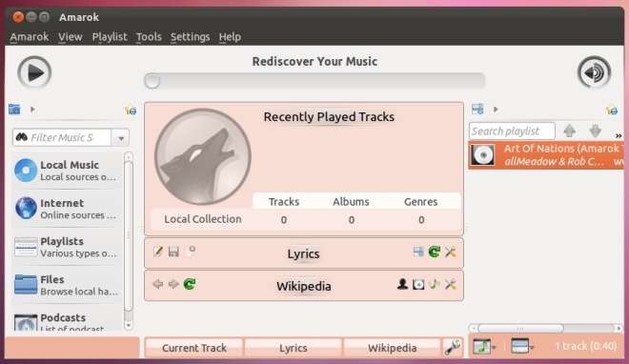The image size is (629, 364).
Task: Open playlist layout dropdown
Action: click(522, 346)
